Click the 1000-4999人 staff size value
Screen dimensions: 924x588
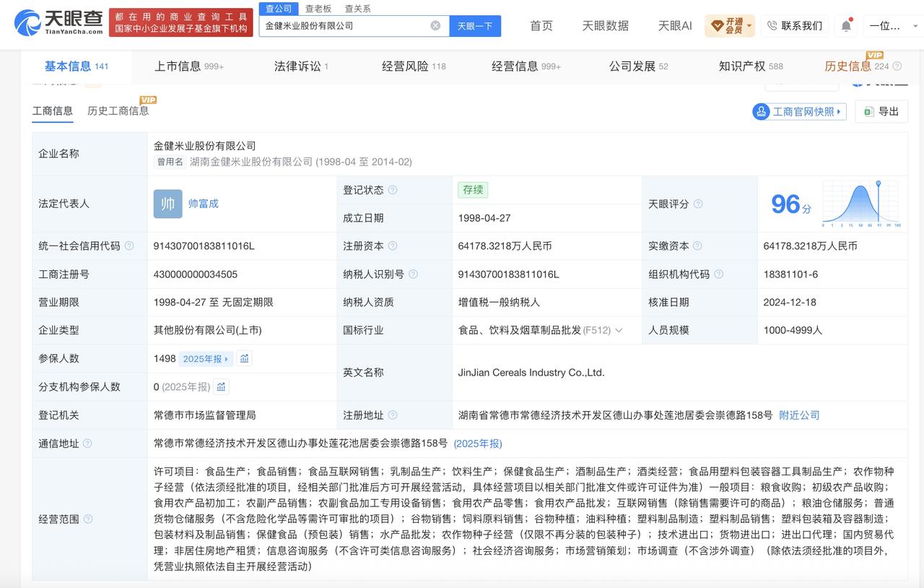coord(793,330)
